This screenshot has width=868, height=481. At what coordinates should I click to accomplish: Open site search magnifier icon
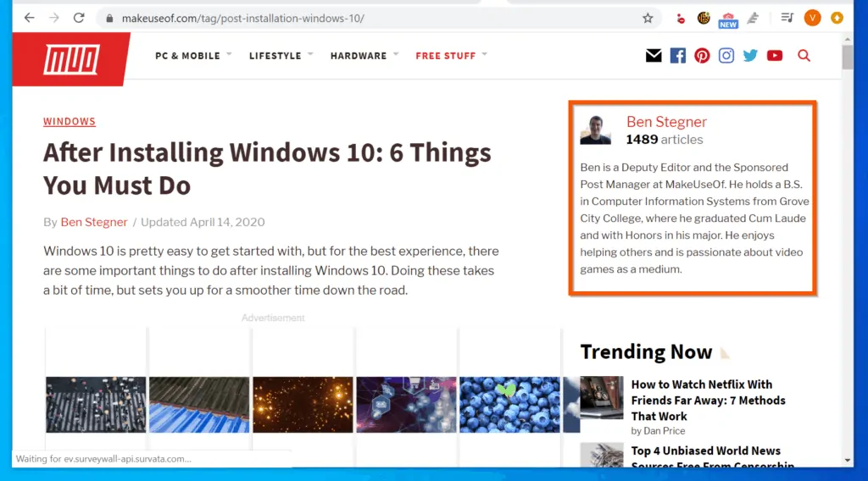point(804,55)
